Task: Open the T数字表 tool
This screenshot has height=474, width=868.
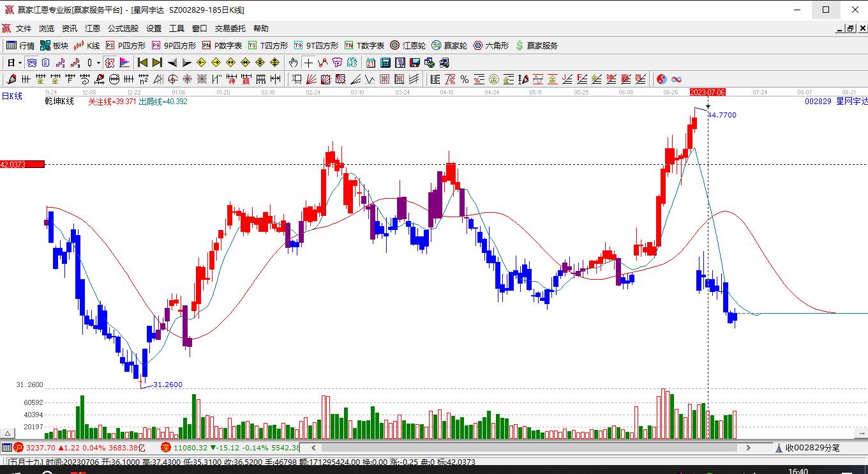Action: pos(364,45)
